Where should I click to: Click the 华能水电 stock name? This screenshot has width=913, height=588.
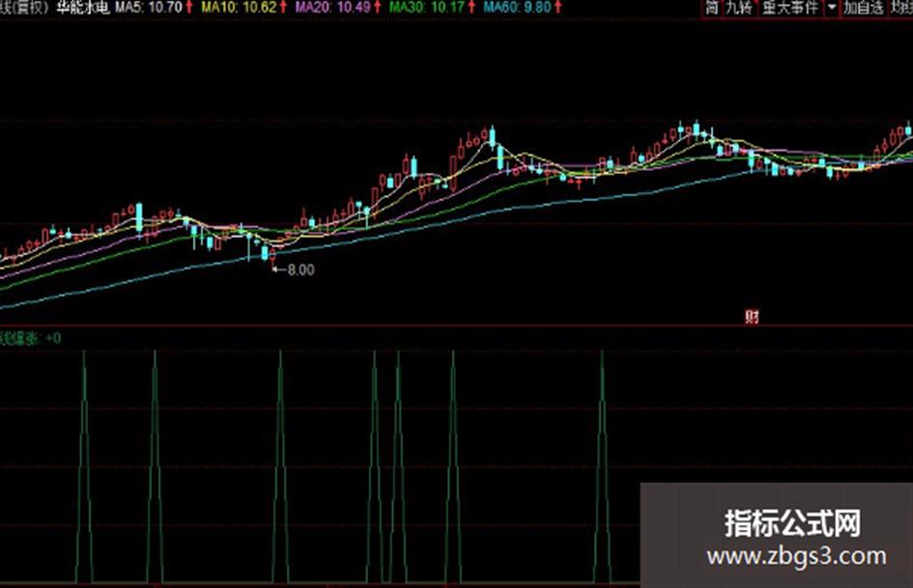[x=82, y=8]
